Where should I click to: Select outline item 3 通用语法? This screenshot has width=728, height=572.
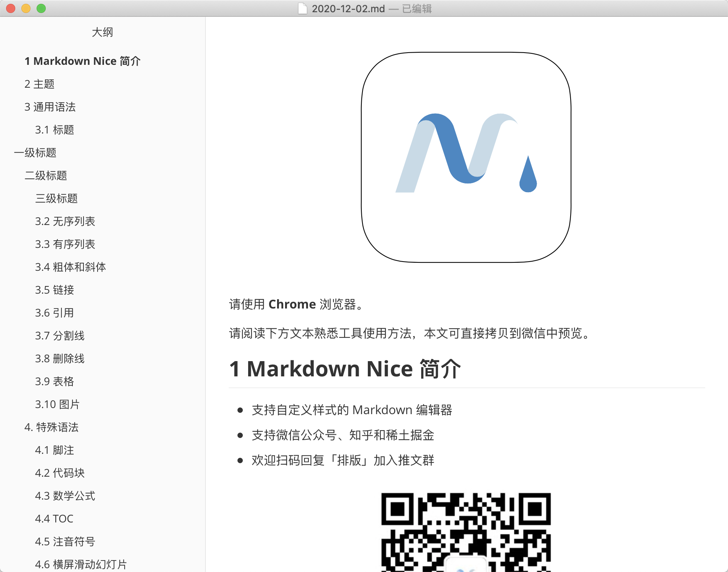(50, 107)
